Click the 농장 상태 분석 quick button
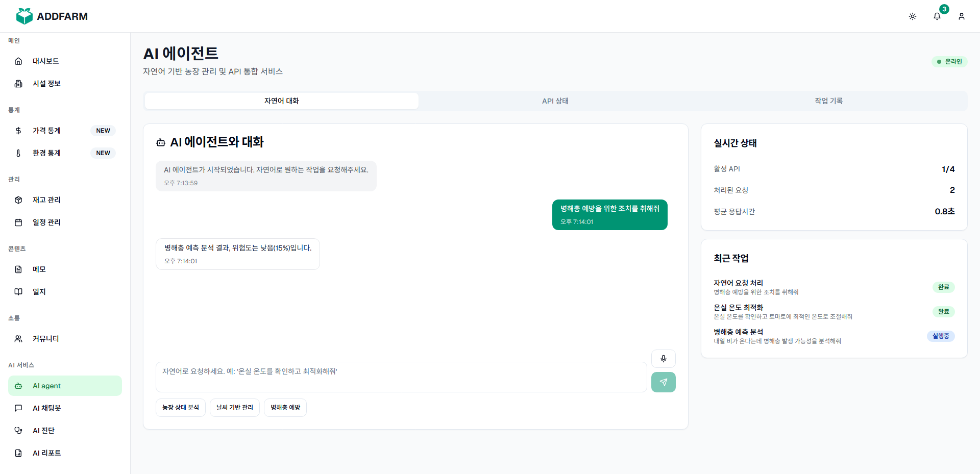This screenshot has width=980, height=474. coord(181,408)
